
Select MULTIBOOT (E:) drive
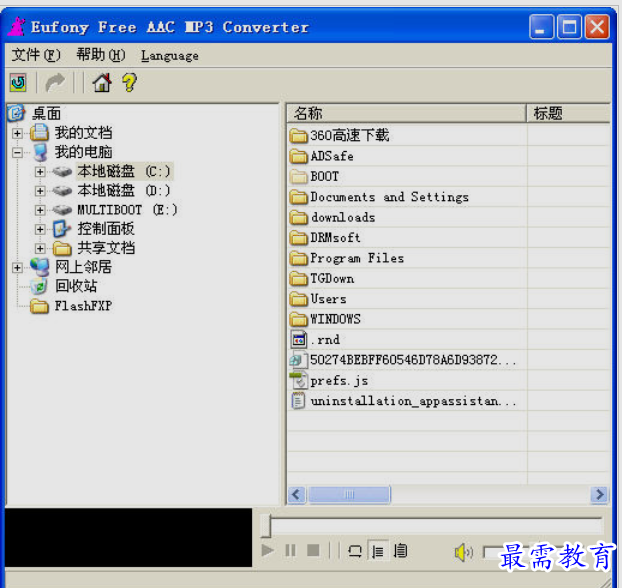pyautogui.click(x=127, y=210)
